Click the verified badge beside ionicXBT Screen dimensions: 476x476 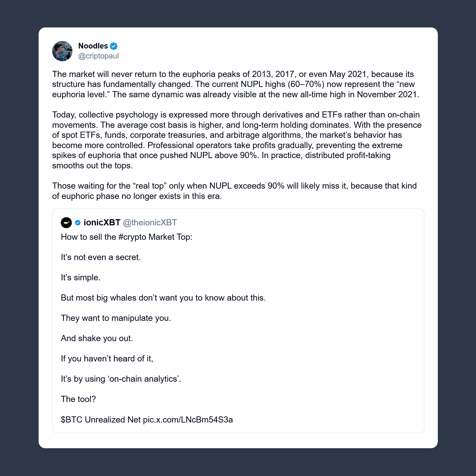click(78, 223)
